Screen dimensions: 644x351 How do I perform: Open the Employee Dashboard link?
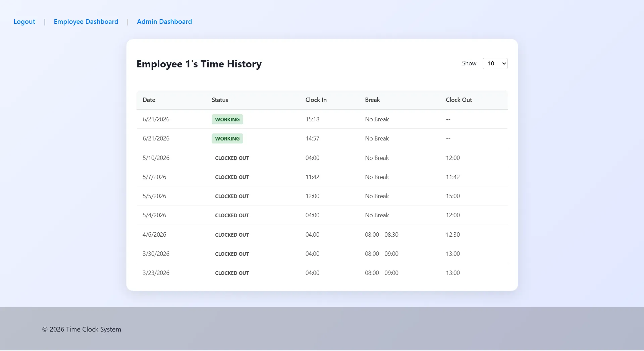pos(86,21)
